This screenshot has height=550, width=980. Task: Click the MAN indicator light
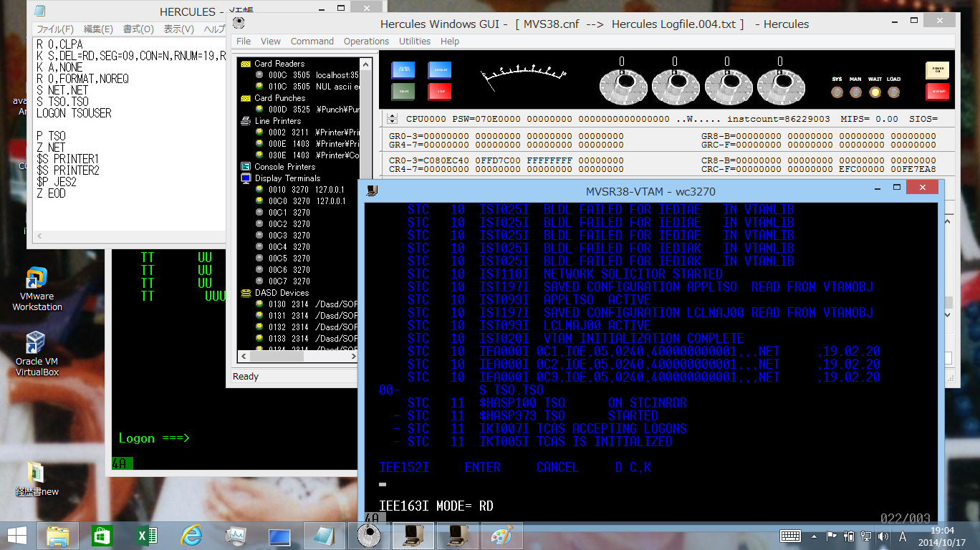855,92
